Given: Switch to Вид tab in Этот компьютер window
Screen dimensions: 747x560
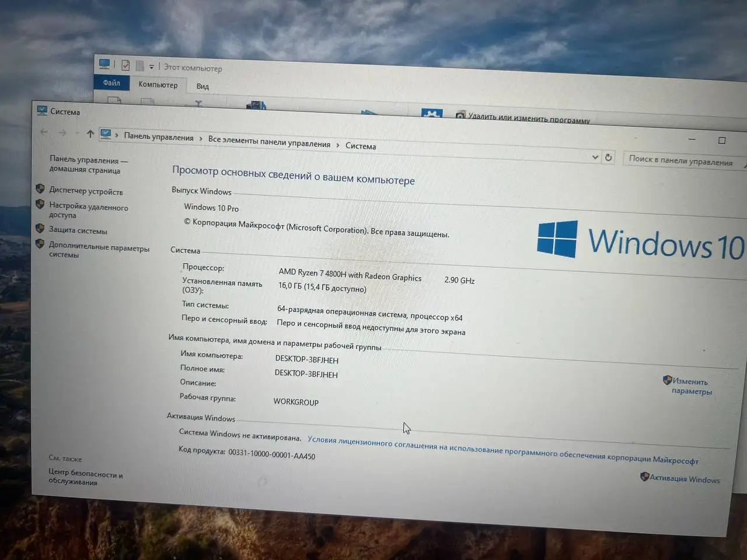Looking at the screenshot, I should point(203,86).
